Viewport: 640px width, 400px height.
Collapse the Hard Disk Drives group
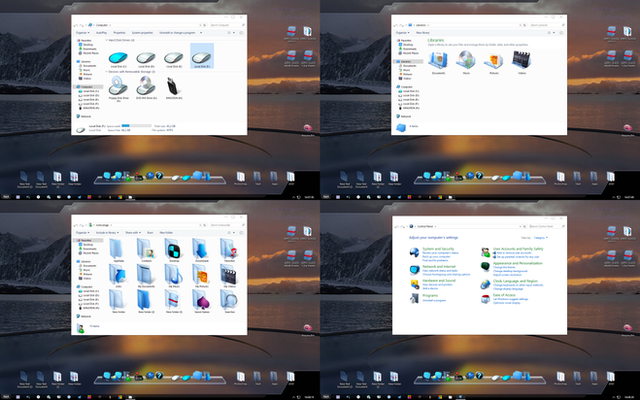107,40
